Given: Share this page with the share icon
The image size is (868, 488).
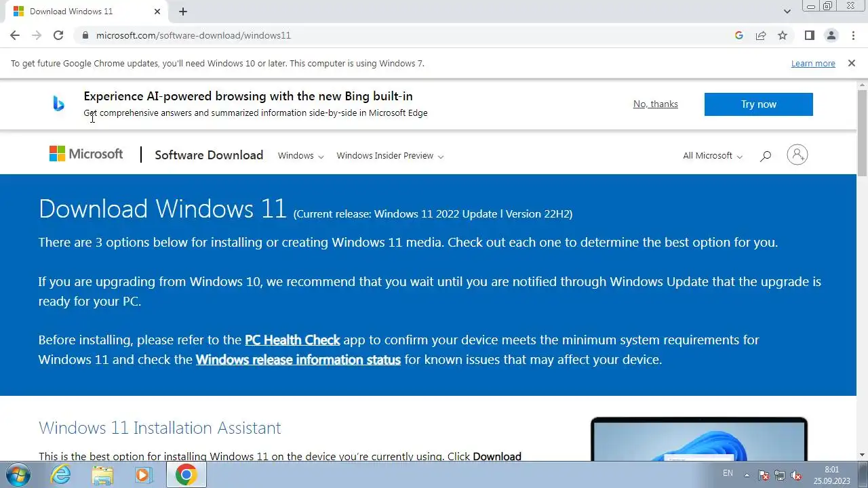Looking at the screenshot, I should point(761,35).
